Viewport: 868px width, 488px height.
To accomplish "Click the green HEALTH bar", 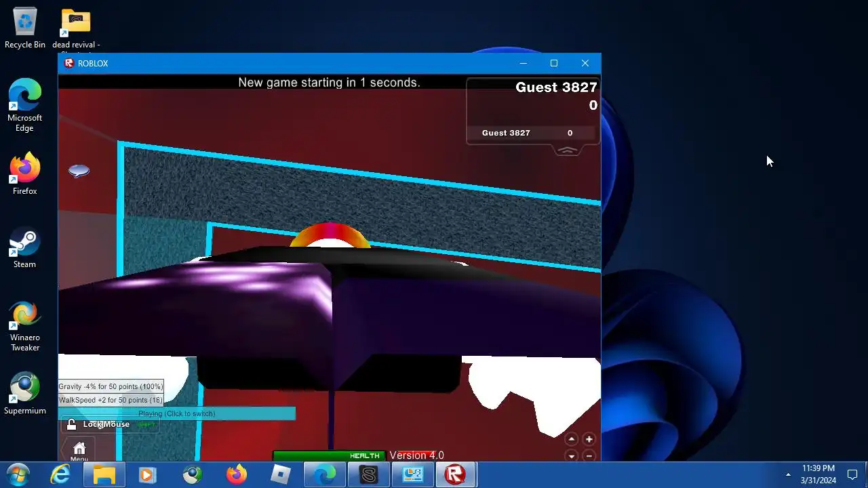I will [329, 455].
